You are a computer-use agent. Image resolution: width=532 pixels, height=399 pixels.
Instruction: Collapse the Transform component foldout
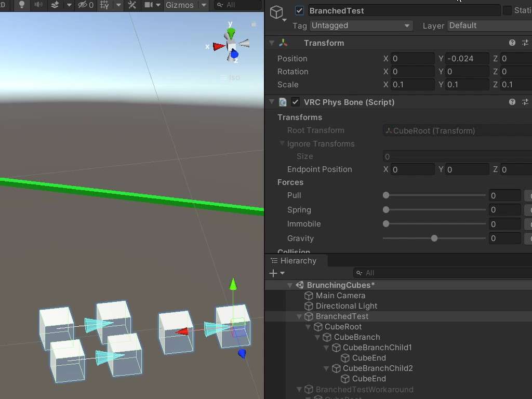click(272, 43)
